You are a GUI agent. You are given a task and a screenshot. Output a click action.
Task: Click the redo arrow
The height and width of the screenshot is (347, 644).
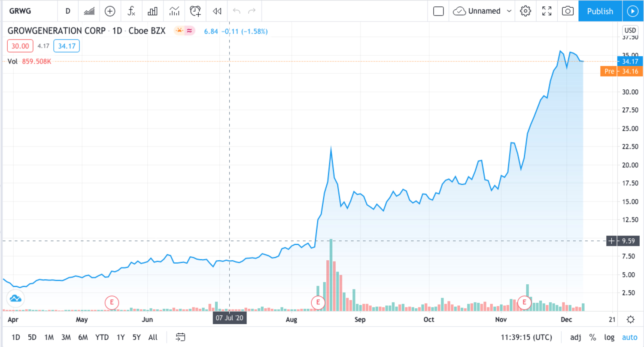252,11
